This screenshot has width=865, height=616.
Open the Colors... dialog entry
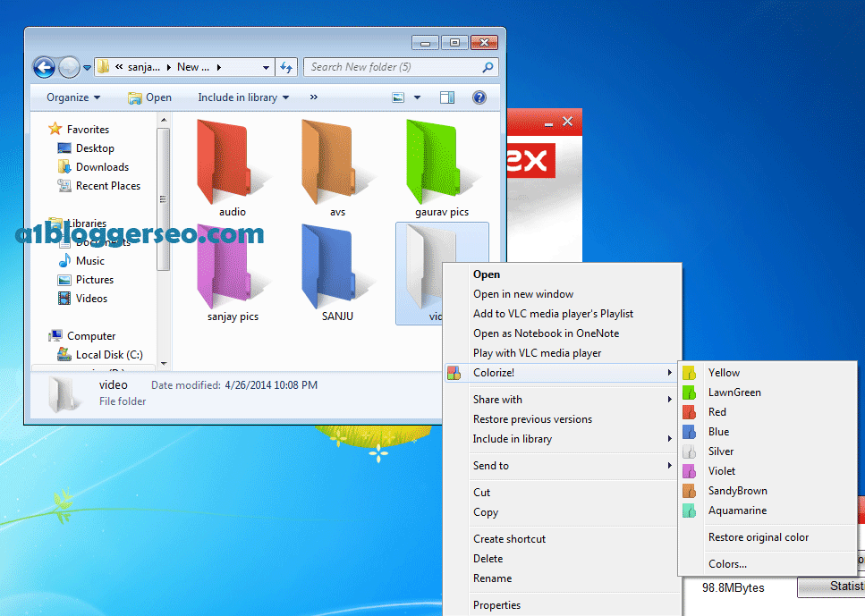tap(727, 564)
